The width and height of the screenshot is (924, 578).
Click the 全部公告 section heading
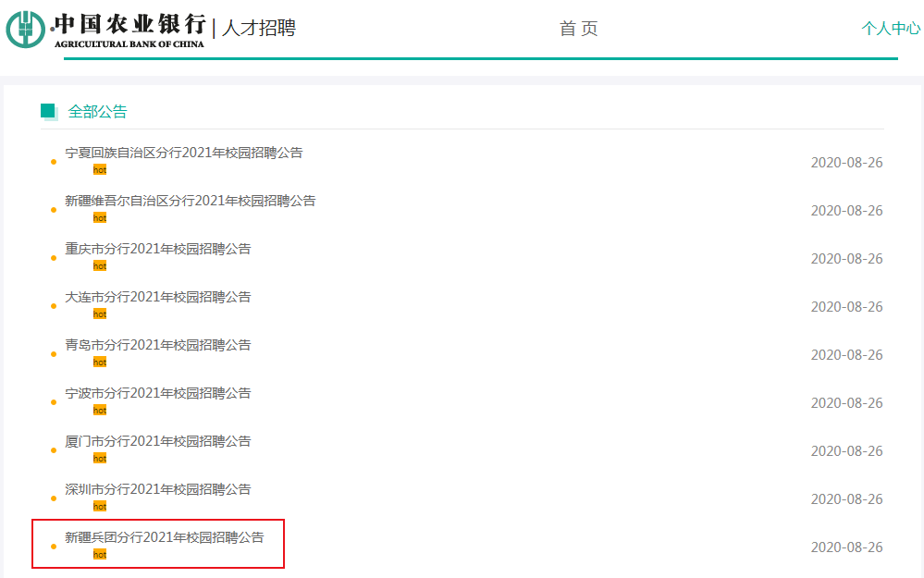pyautogui.click(x=97, y=112)
